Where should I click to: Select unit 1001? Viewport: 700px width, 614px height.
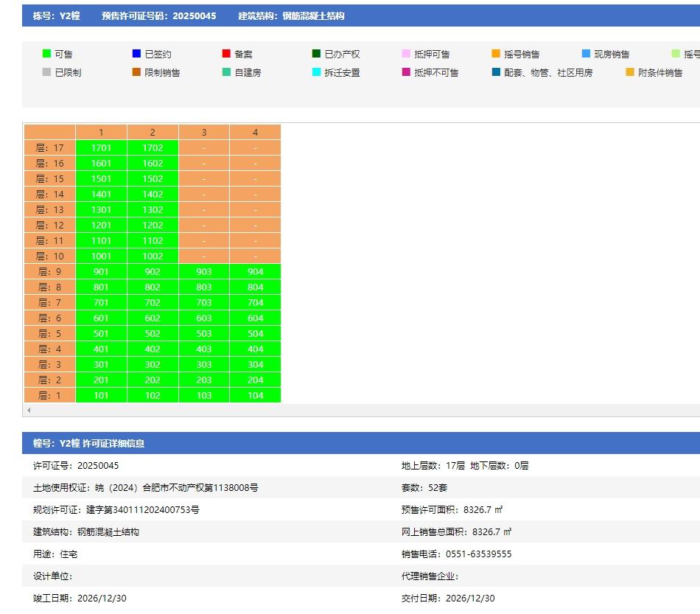click(102, 257)
